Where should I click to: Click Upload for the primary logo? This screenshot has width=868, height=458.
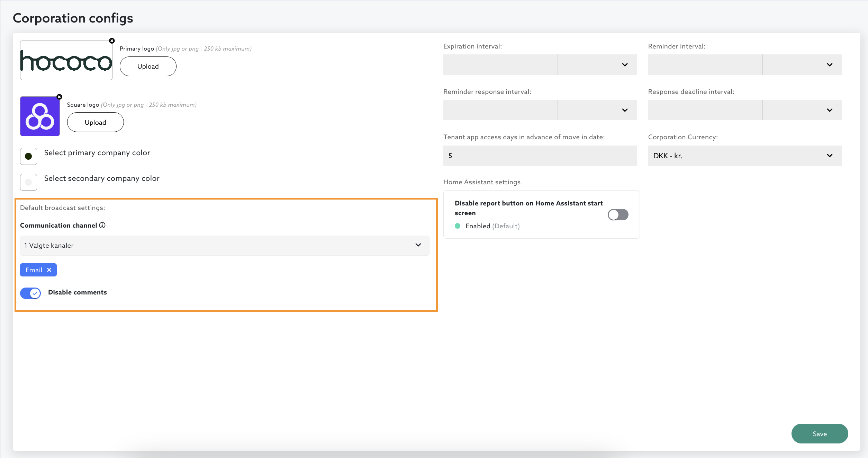point(148,67)
